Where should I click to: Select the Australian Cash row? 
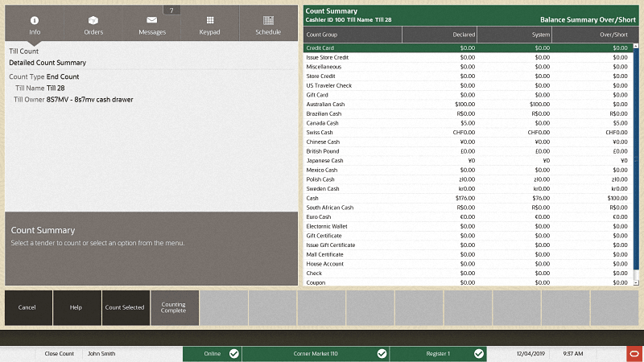tap(469, 105)
